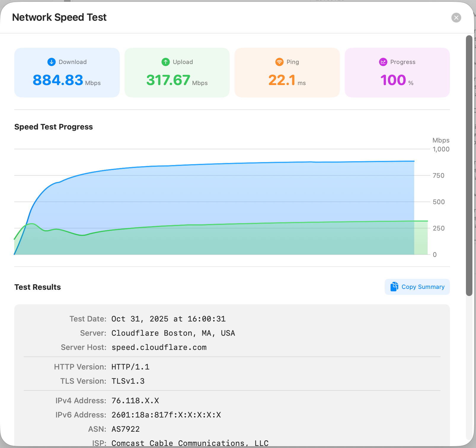Viewport: 476px width, 448px height.
Task: Click the Speed Test Progress heading
Action: click(54, 127)
